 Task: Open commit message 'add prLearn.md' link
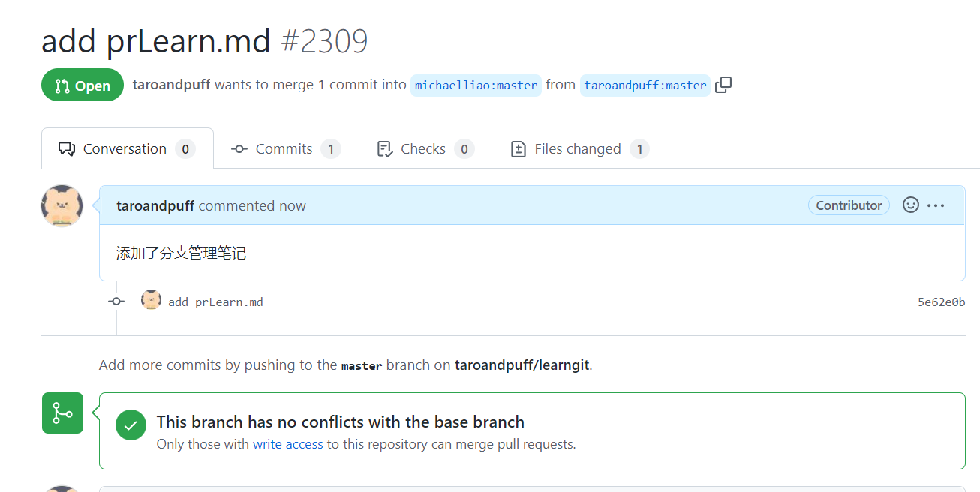click(215, 301)
